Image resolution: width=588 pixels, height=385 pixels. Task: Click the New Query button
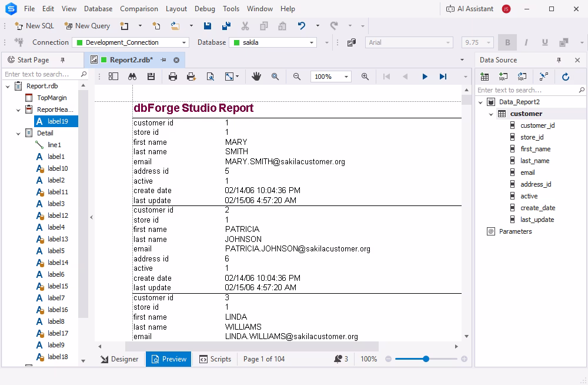pos(87,26)
